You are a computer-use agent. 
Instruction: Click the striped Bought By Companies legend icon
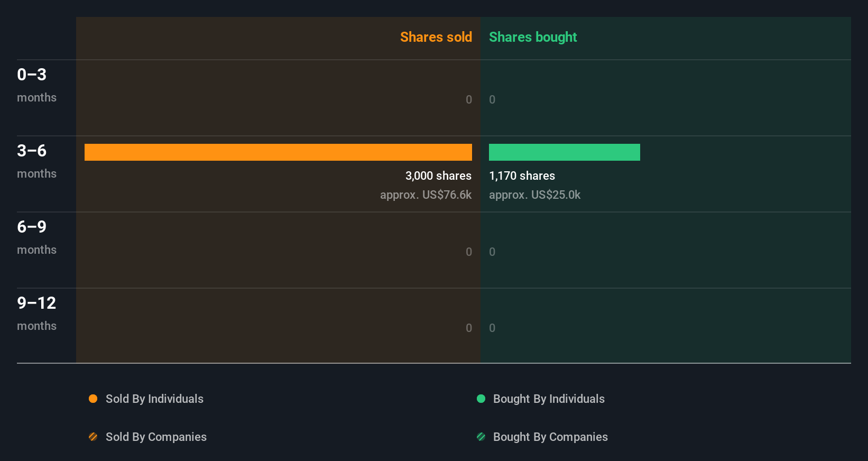pyautogui.click(x=481, y=437)
